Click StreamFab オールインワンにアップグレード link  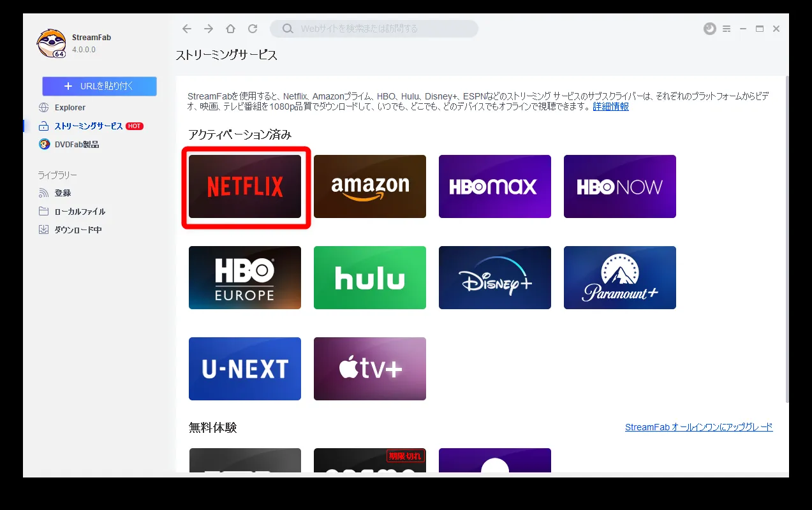(698, 427)
